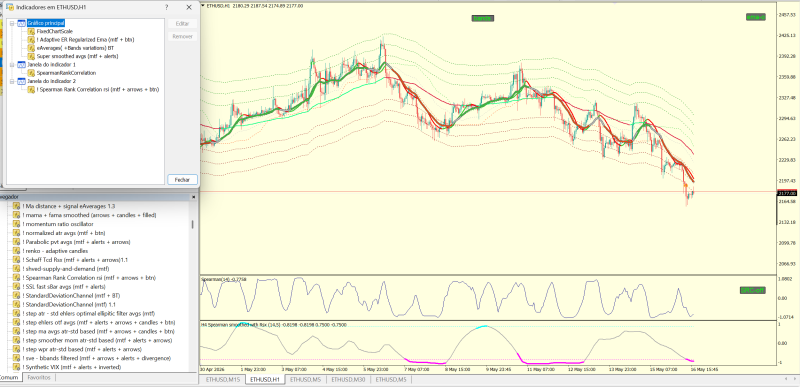Image resolution: width=800 pixels, height=387 pixels.
Task: Click the SSL fast sBar avgs icon
Action: (16, 287)
